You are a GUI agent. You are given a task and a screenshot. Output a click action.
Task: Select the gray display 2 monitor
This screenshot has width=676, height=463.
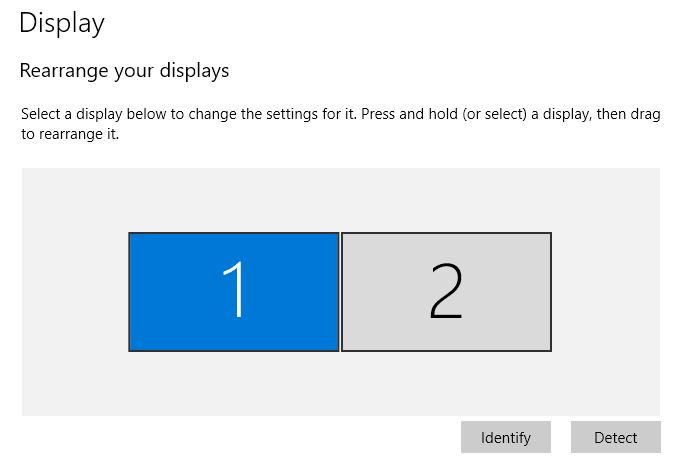click(446, 292)
